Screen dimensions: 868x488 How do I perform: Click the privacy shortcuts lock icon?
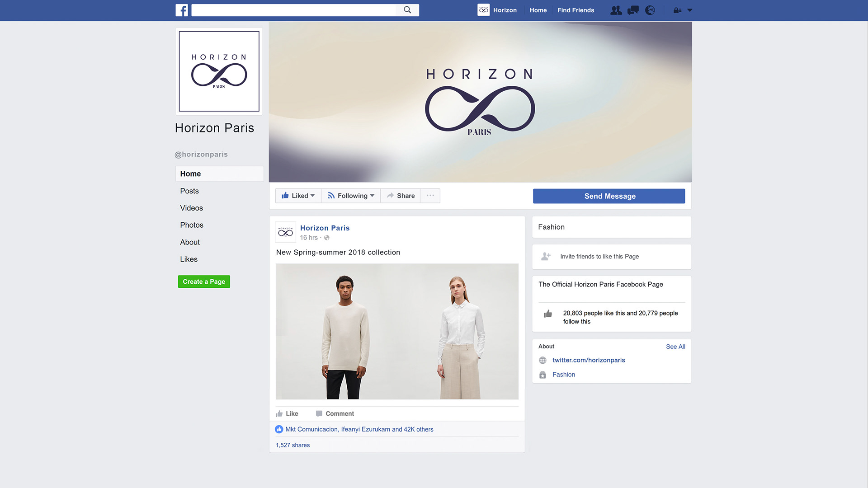(677, 10)
